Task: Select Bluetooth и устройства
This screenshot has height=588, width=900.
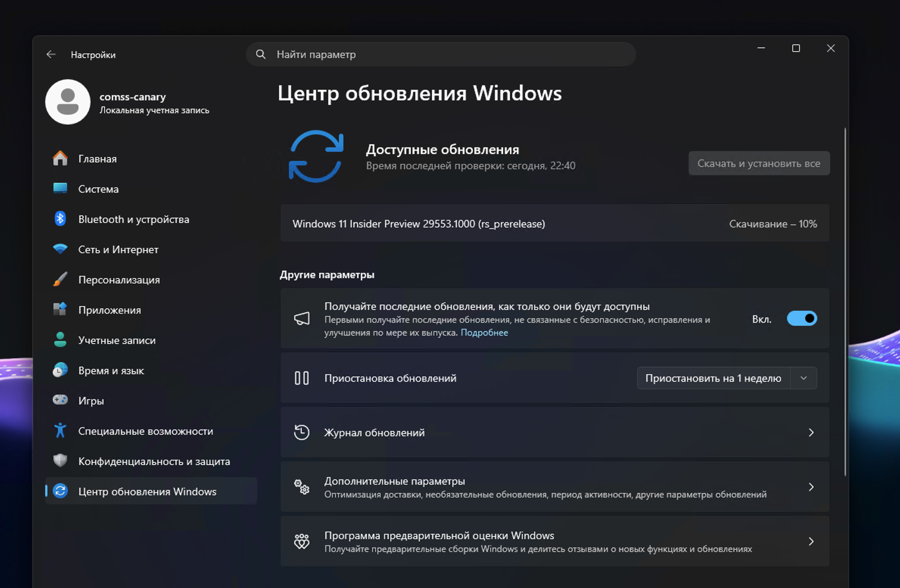Action: 151,219
